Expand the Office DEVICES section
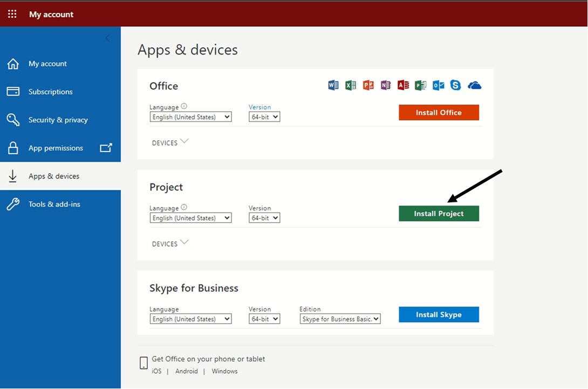588x389 pixels. pyautogui.click(x=170, y=142)
